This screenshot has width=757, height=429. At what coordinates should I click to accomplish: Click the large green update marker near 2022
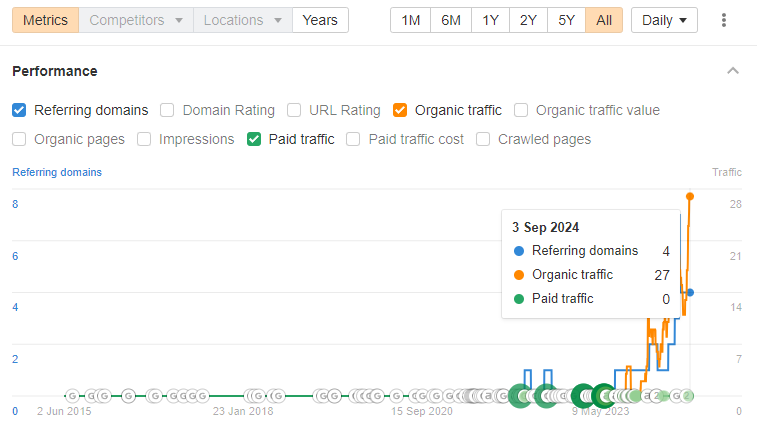520,396
